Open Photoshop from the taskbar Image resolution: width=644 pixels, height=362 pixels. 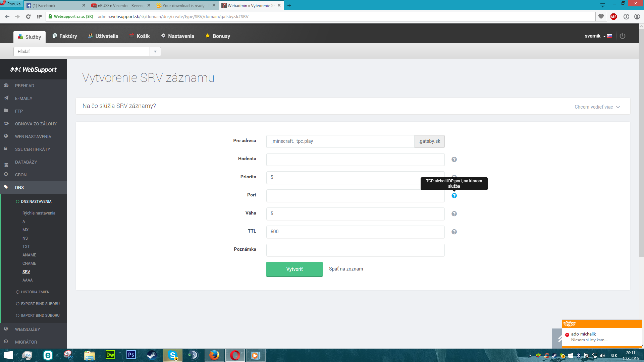tap(131, 355)
